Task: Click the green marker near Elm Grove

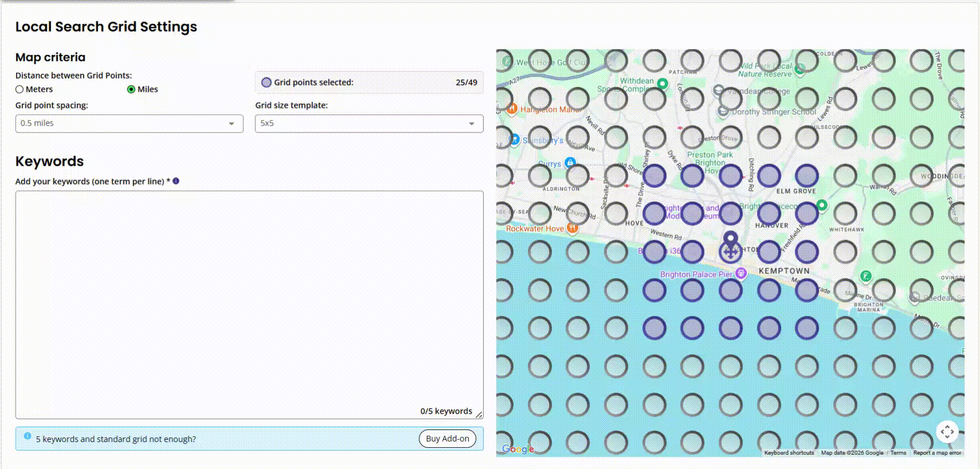Action: point(822,205)
